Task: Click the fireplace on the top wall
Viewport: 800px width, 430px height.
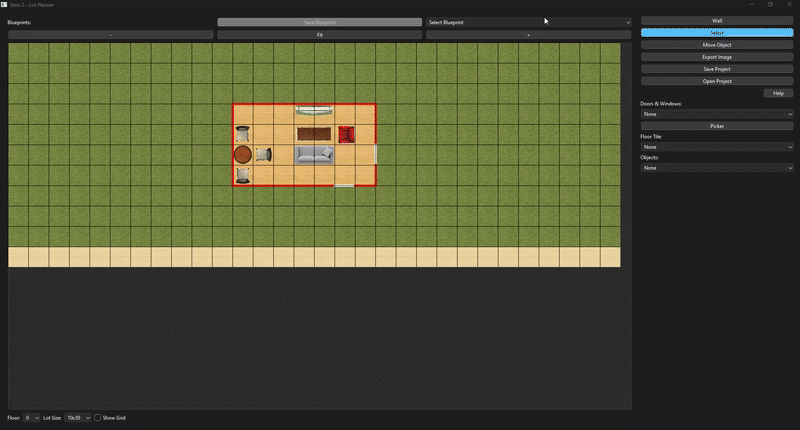Action: pos(314,110)
